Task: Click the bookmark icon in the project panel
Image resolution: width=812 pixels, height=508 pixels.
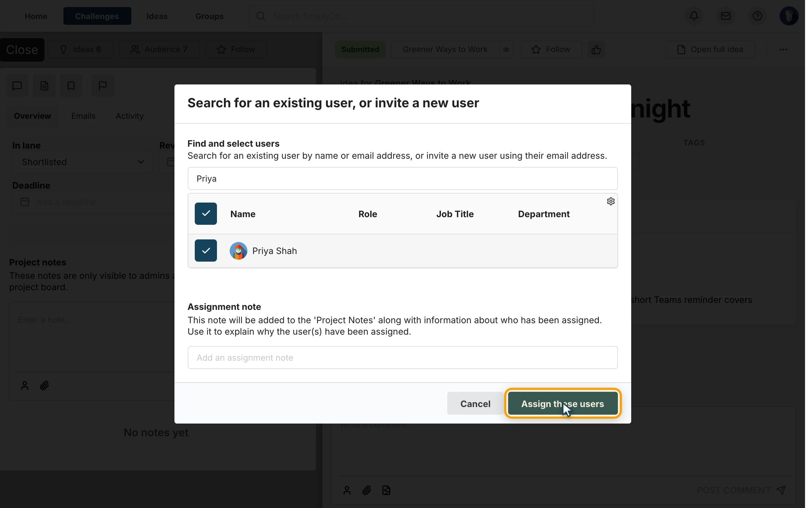Action: click(x=71, y=86)
